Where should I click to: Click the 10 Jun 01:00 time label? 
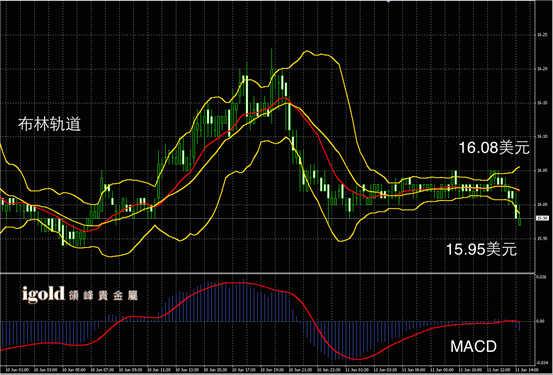[x=17, y=370]
